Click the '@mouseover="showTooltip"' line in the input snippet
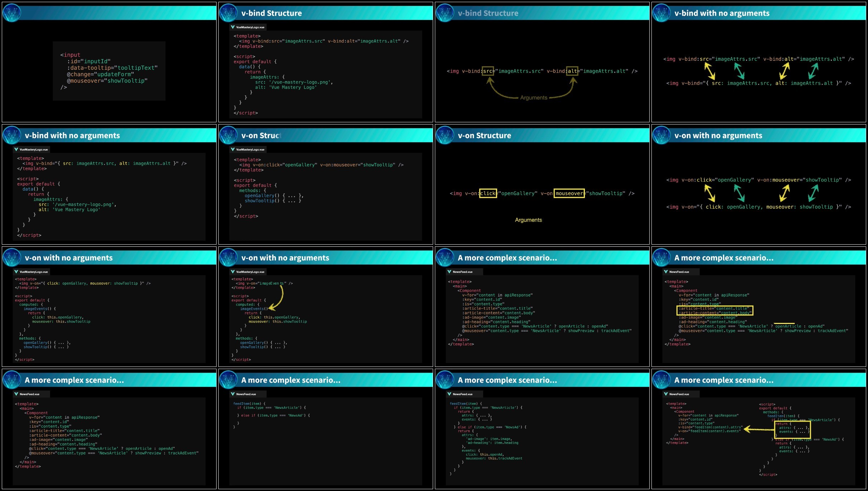The image size is (868, 491). point(107,81)
